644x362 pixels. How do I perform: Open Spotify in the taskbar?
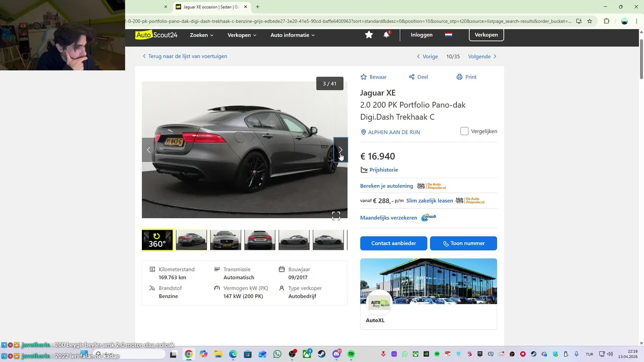tap(351, 354)
